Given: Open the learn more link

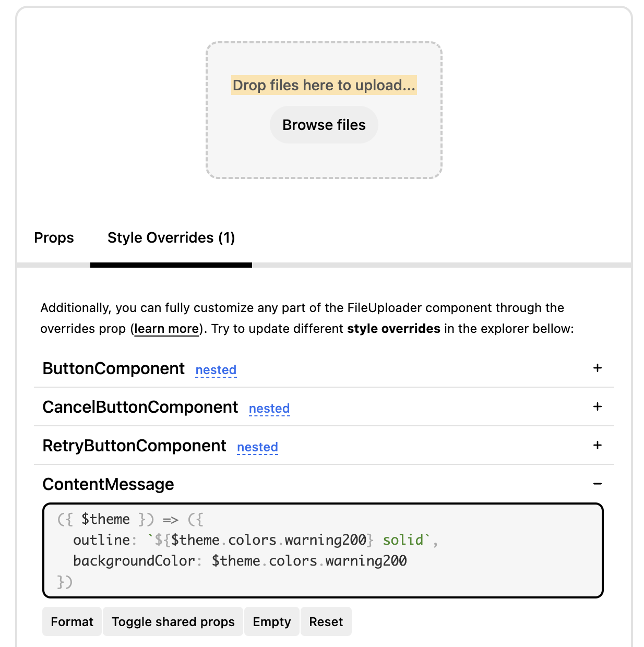Looking at the screenshot, I should pos(166,329).
